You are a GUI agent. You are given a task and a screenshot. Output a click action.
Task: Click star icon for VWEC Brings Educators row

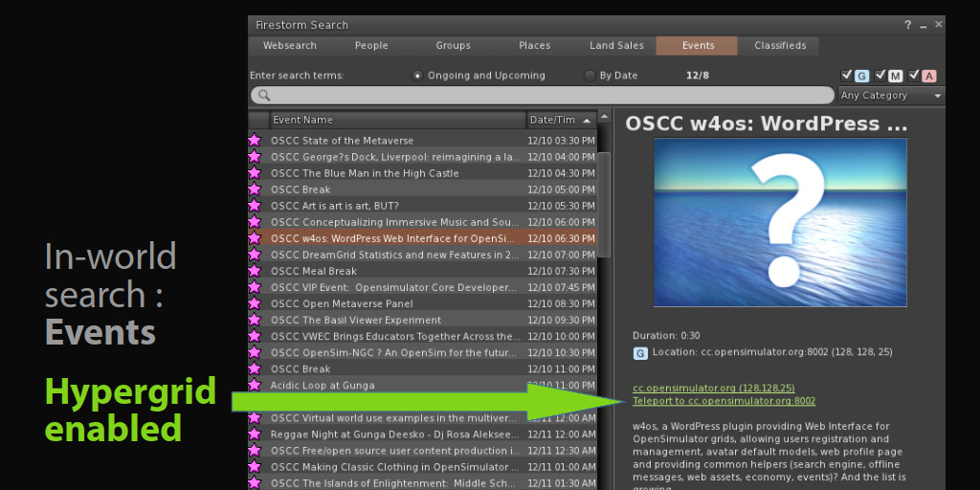tap(255, 336)
